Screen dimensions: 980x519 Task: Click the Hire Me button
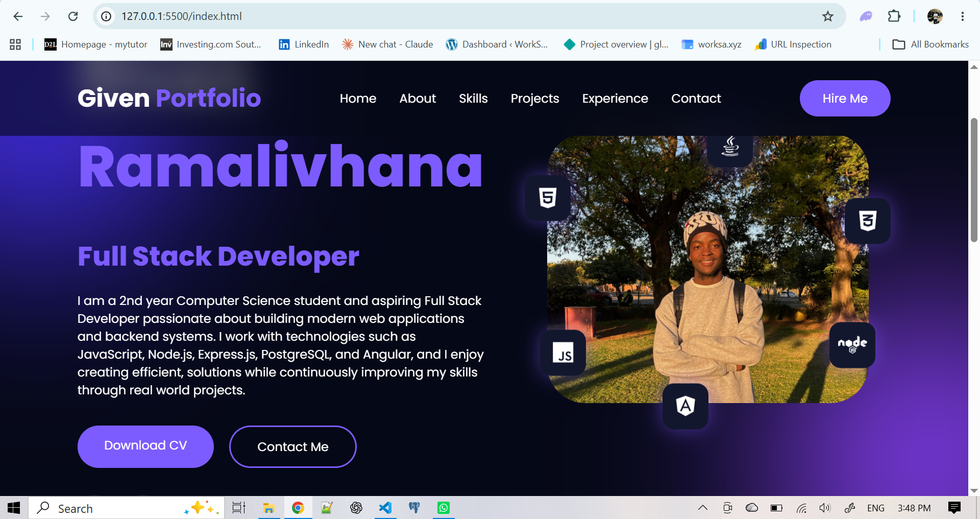point(845,99)
